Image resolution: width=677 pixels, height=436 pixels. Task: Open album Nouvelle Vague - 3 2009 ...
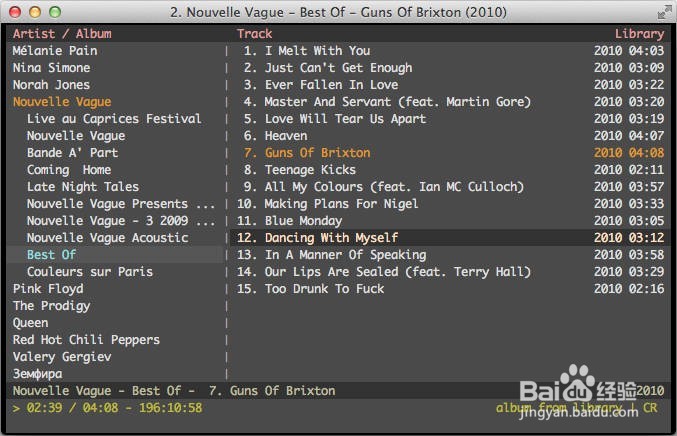[121, 221]
